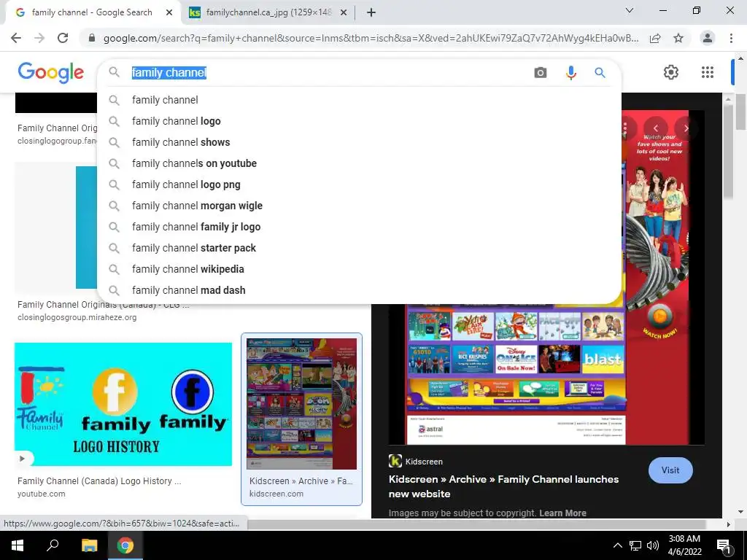Click the youtube.com source text

[x=42, y=494]
